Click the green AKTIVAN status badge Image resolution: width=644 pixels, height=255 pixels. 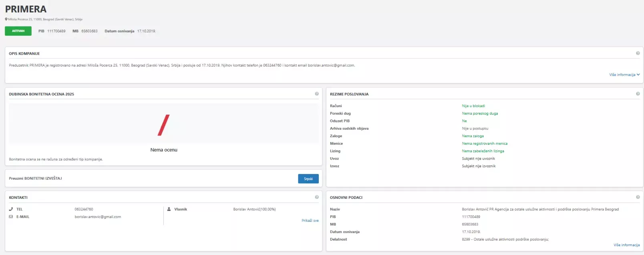pyautogui.click(x=18, y=31)
